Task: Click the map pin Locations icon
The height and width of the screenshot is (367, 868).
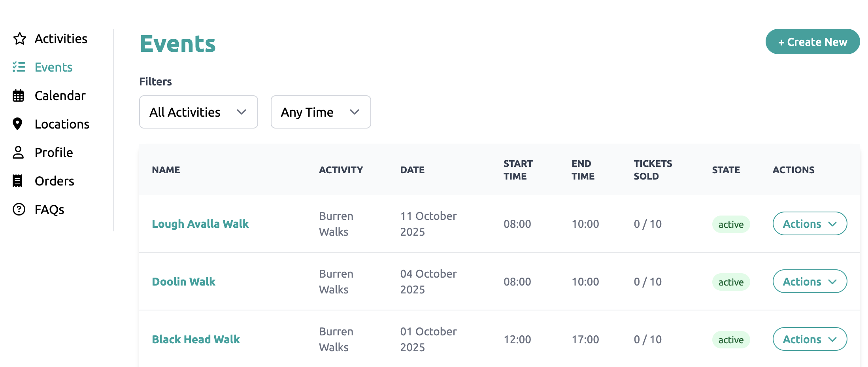Action: point(17,124)
